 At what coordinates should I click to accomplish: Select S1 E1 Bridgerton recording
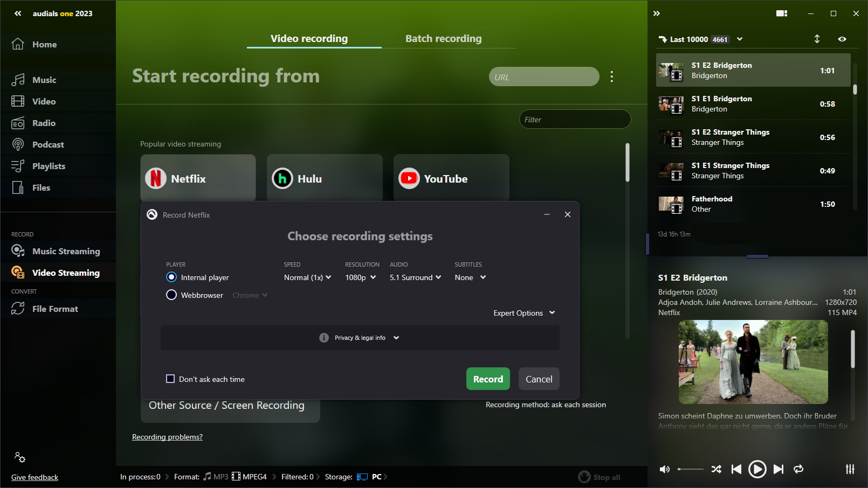[753, 103]
